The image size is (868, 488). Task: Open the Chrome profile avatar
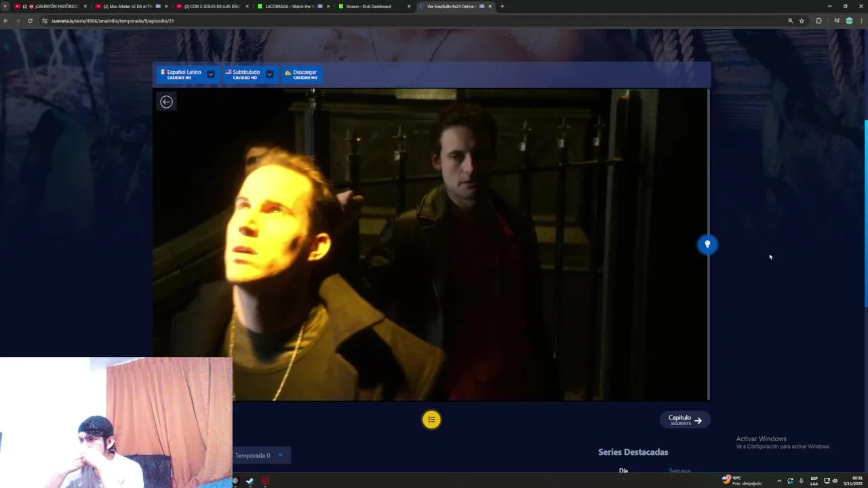[849, 21]
